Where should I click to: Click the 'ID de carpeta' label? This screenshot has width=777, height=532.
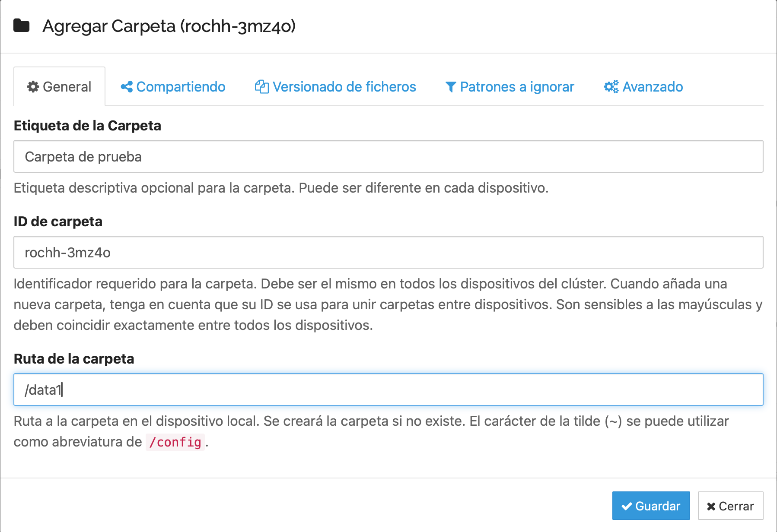coord(58,222)
